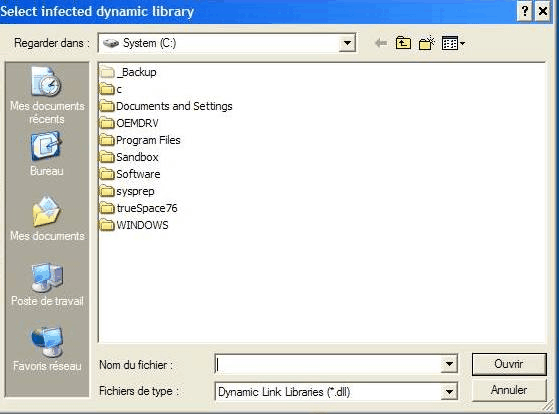Image resolution: width=559 pixels, height=414 pixels.
Task: Open Mes documents récents in places bar
Action: tap(47, 95)
